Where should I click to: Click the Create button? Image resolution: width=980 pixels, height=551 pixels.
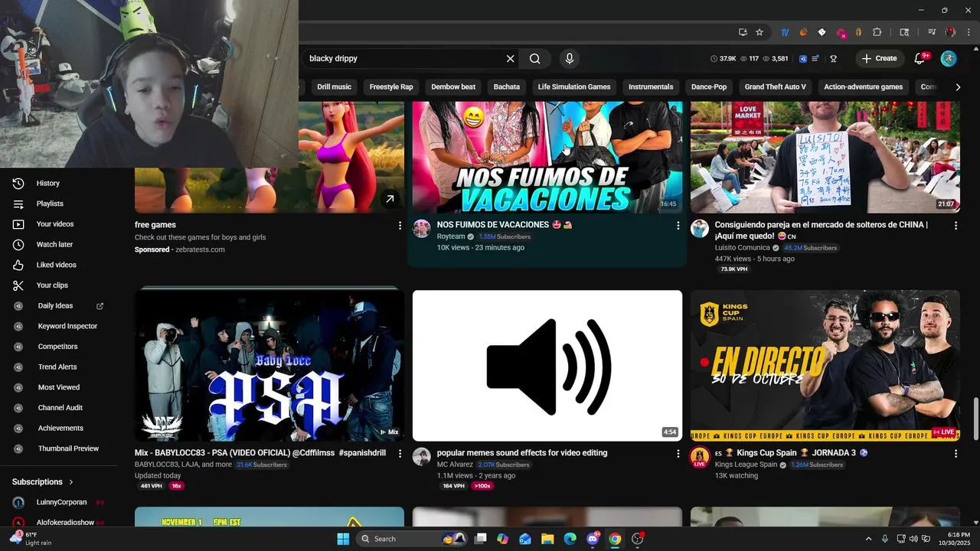click(x=879, y=58)
